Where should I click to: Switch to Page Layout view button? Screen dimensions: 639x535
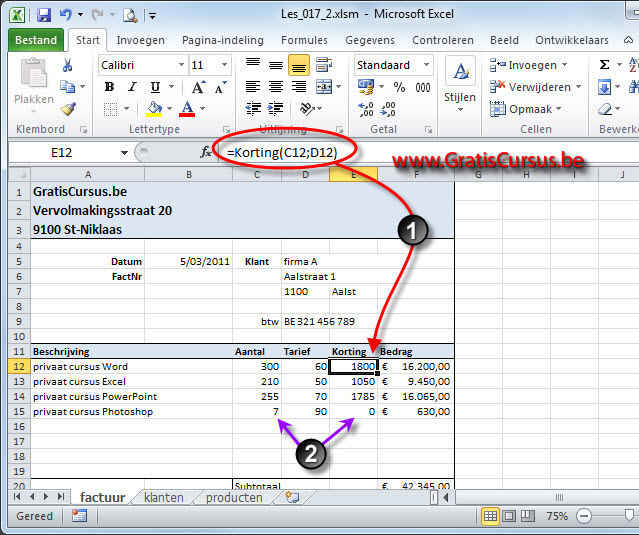[x=509, y=516]
